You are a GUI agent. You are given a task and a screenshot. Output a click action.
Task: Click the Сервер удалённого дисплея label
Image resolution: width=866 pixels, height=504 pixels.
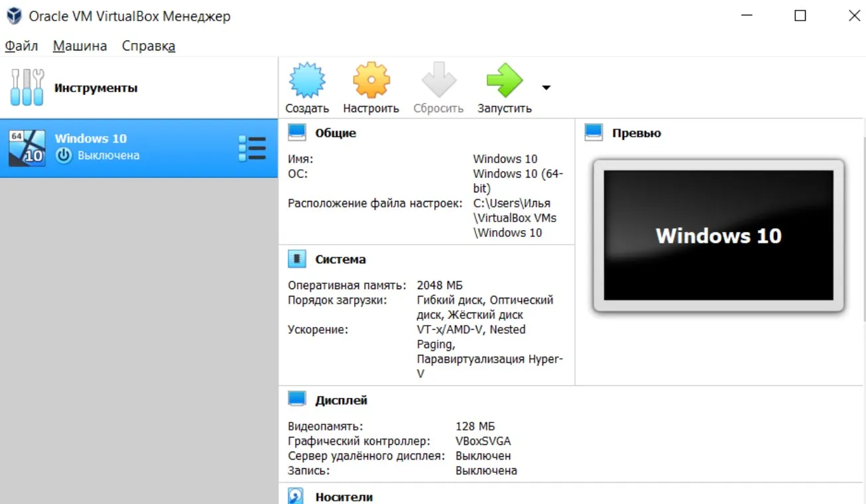tap(366, 456)
